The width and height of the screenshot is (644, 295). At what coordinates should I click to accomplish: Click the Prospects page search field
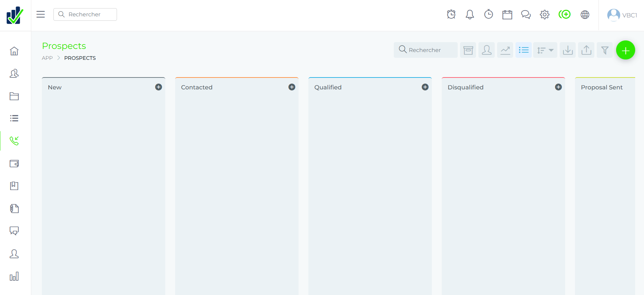[426, 50]
